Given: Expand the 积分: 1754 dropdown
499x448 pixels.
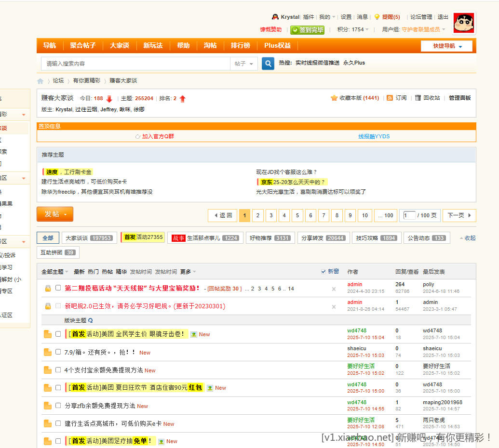Looking at the screenshot, I should (353, 29).
